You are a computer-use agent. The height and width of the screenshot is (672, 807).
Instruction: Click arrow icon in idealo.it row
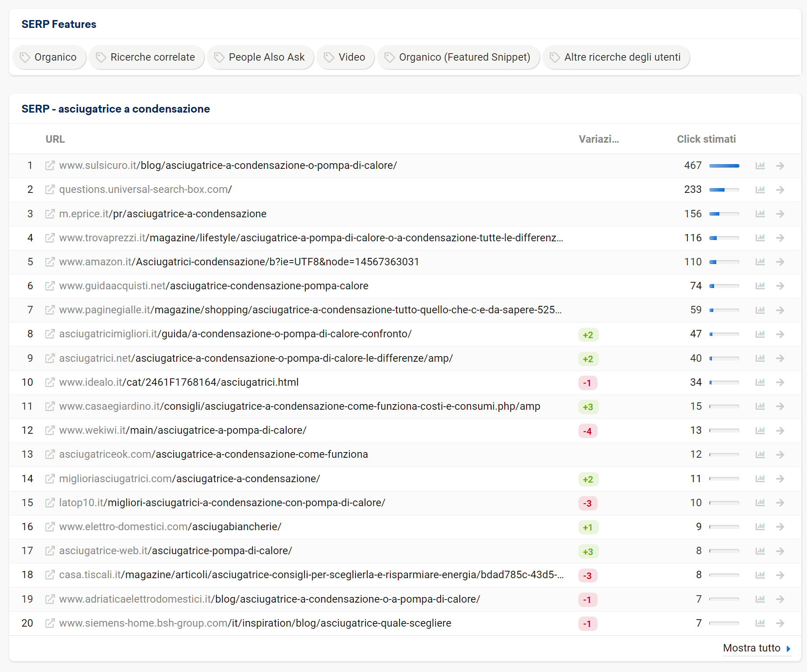(780, 382)
